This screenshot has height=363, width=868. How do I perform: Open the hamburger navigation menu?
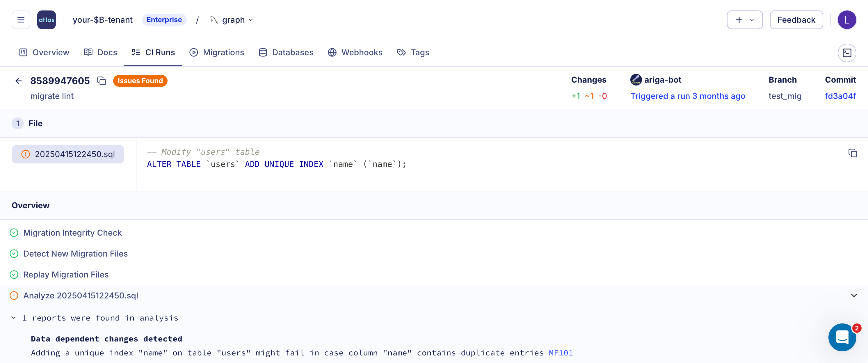pyautogui.click(x=21, y=19)
